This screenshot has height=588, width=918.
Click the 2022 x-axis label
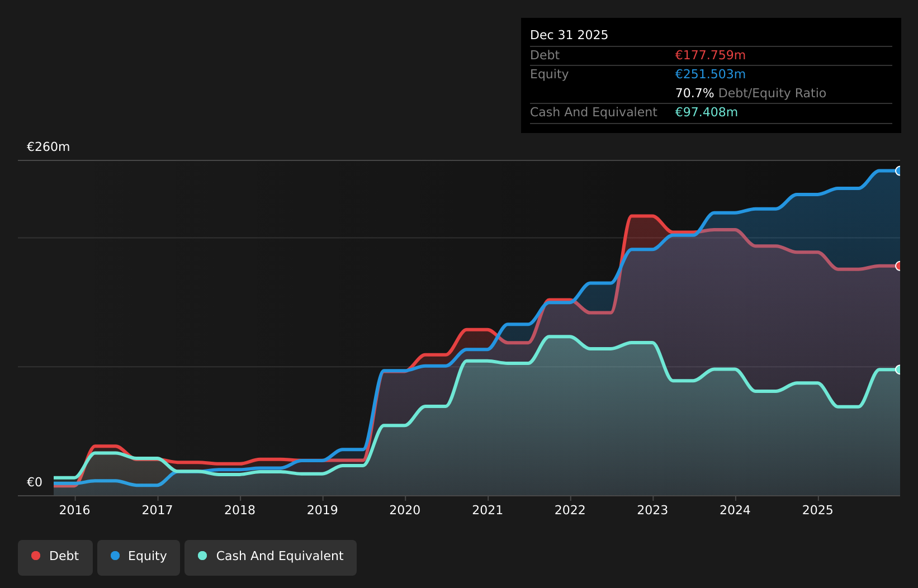pos(570,510)
